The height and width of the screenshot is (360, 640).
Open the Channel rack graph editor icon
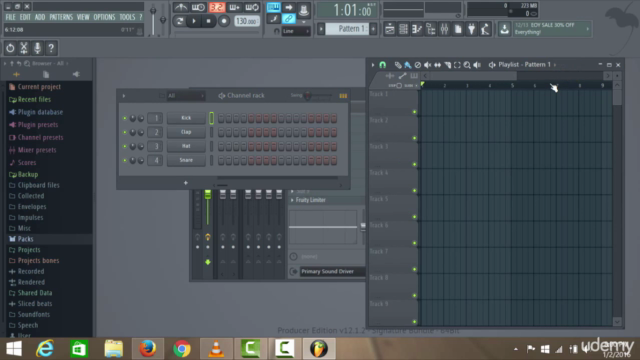[x=343, y=96]
